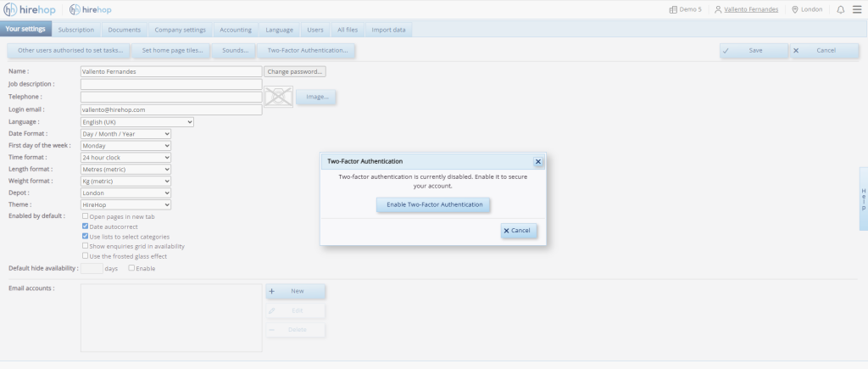Add a New email account
This screenshot has width=868, height=369.
(x=296, y=291)
